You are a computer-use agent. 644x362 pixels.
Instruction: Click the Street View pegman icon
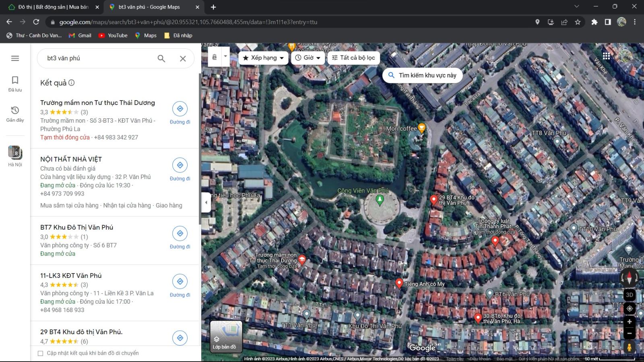(630, 347)
